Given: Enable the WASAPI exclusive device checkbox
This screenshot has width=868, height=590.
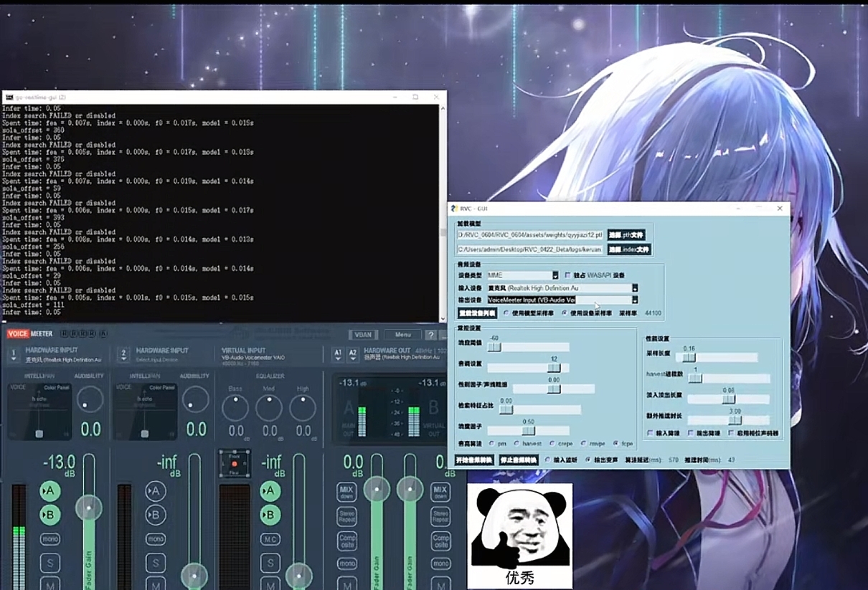Looking at the screenshot, I should 568,275.
